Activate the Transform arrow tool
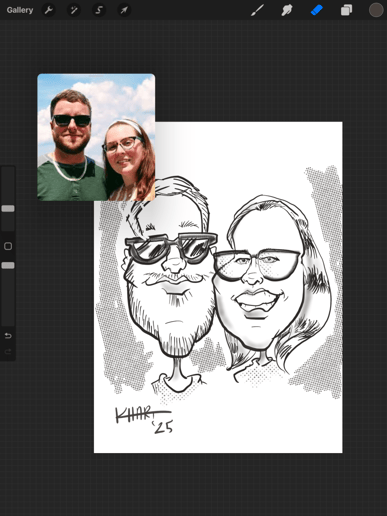Viewport: 387px width, 516px height. [124, 10]
